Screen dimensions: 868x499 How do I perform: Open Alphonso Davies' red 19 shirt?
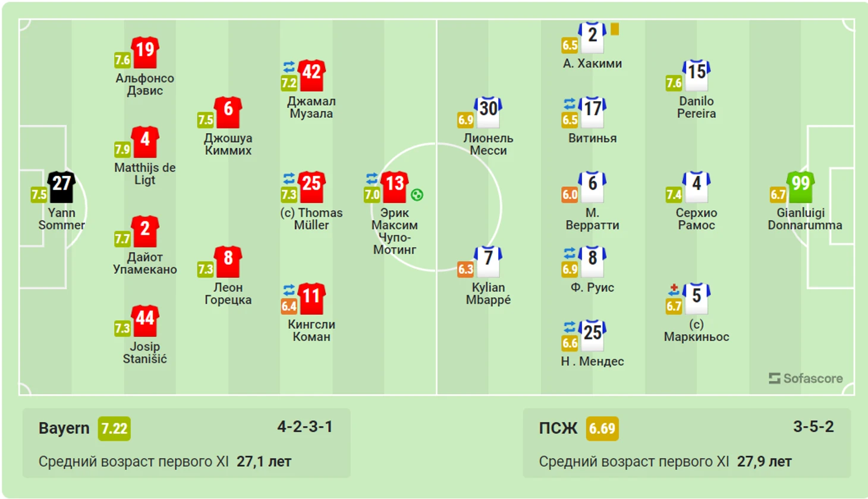[145, 53]
